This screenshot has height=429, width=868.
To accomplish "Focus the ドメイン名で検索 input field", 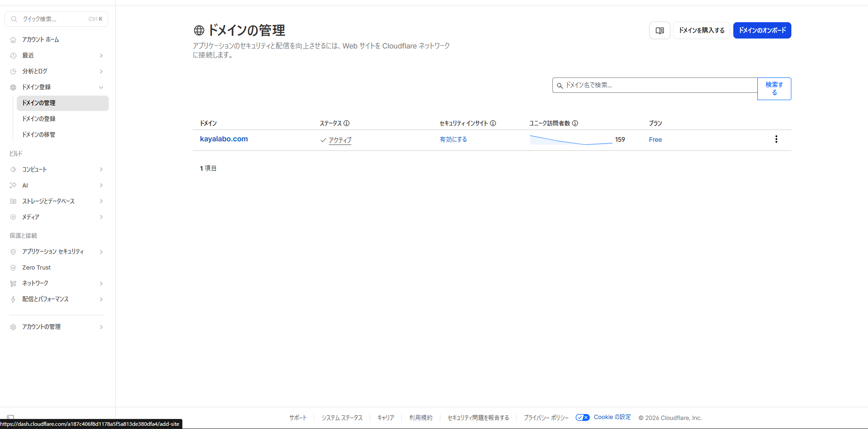I will pyautogui.click(x=655, y=85).
